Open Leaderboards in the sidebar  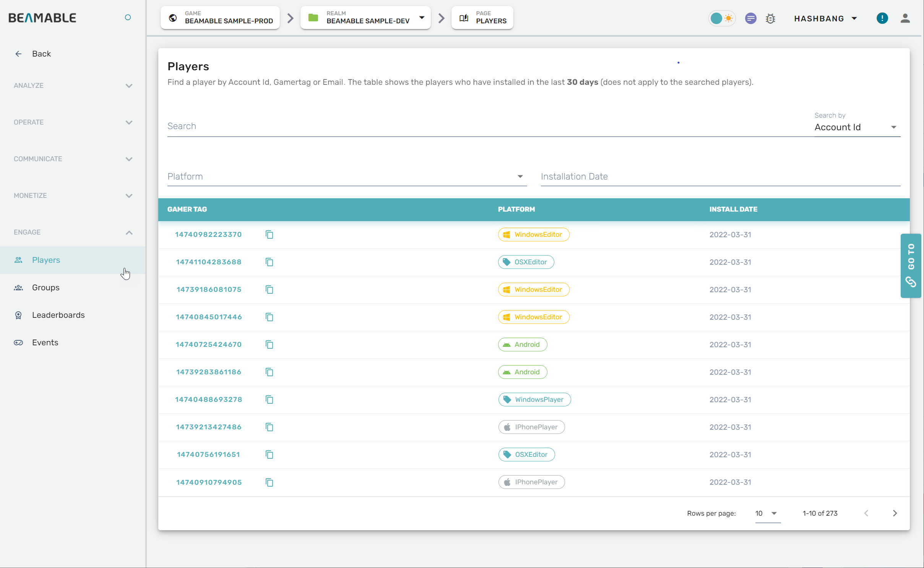(58, 315)
